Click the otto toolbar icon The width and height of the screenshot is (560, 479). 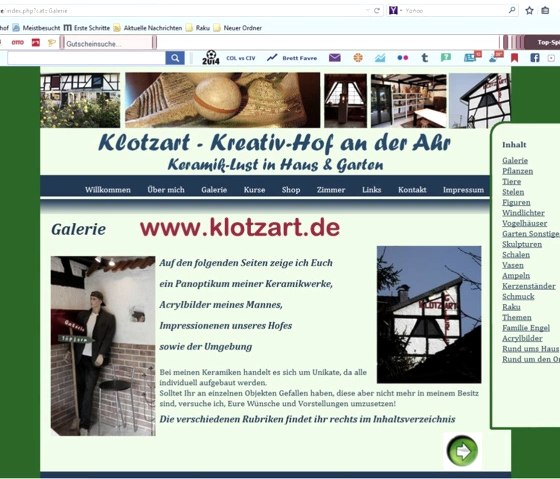[18, 43]
